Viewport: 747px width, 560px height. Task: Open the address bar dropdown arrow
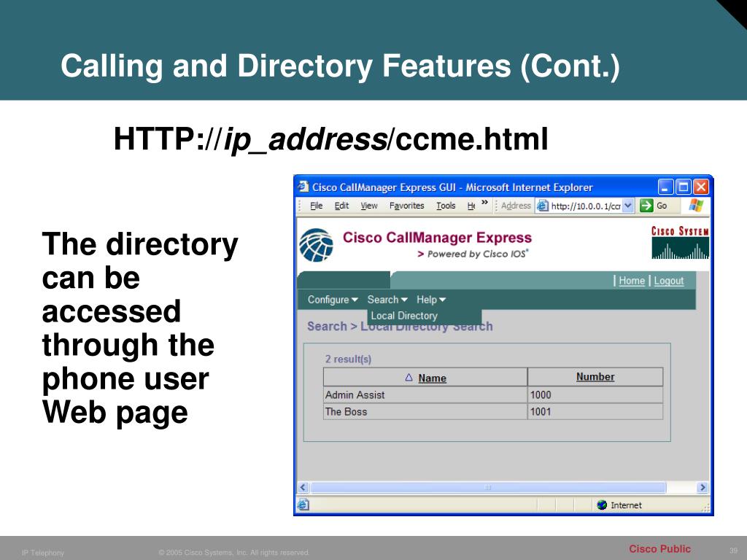628,206
